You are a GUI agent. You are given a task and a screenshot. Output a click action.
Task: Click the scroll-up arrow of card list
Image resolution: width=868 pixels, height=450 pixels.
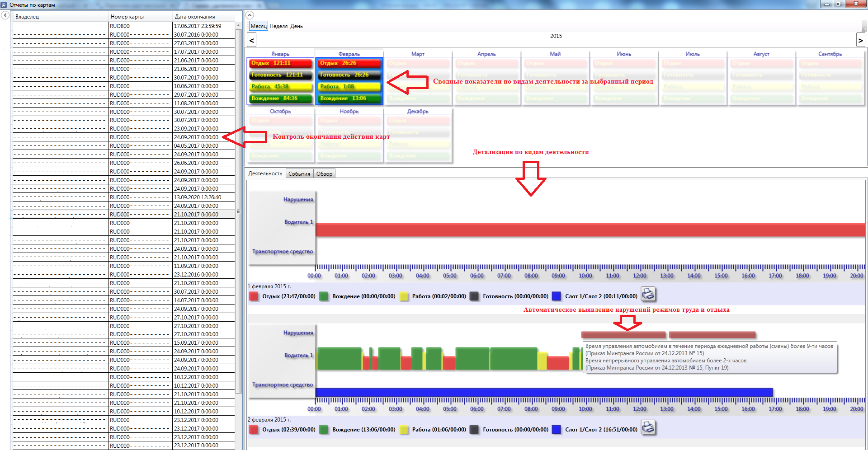238,26
